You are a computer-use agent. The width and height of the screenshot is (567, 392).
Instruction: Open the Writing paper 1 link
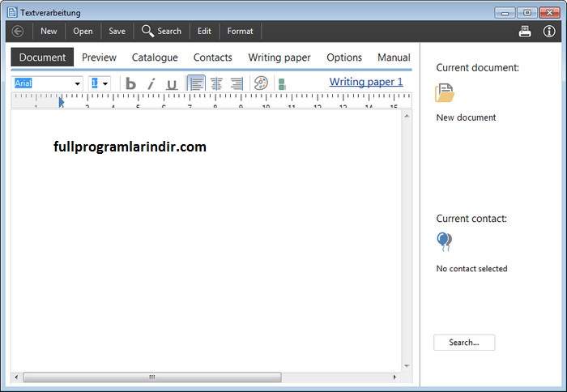coord(365,82)
